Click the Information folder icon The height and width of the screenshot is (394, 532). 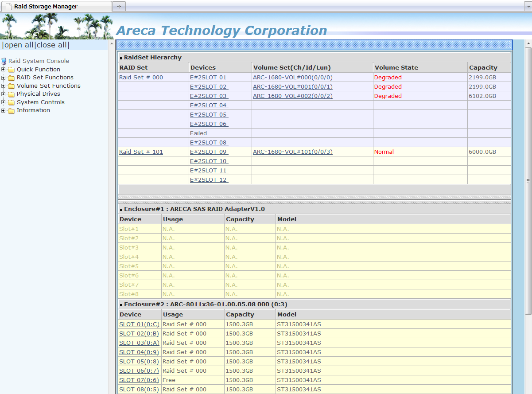coord(11,110)
